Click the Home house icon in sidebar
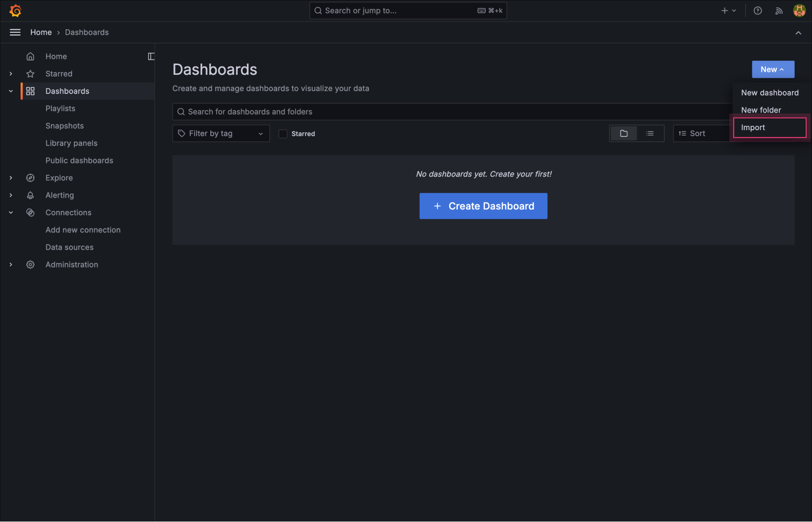 30,56
